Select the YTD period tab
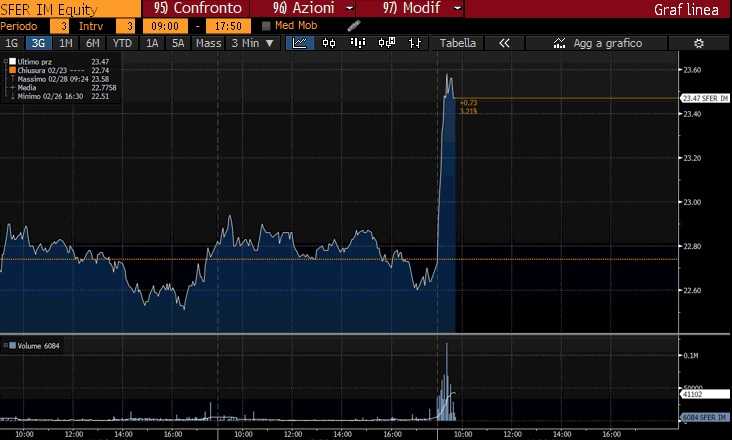732x440 pixels. tap(122, 43)
